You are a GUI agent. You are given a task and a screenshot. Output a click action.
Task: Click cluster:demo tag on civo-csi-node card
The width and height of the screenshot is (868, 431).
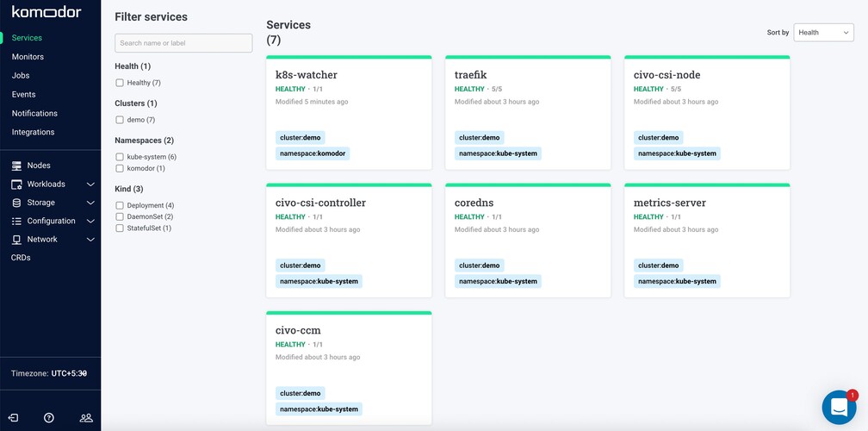point(658,137)
